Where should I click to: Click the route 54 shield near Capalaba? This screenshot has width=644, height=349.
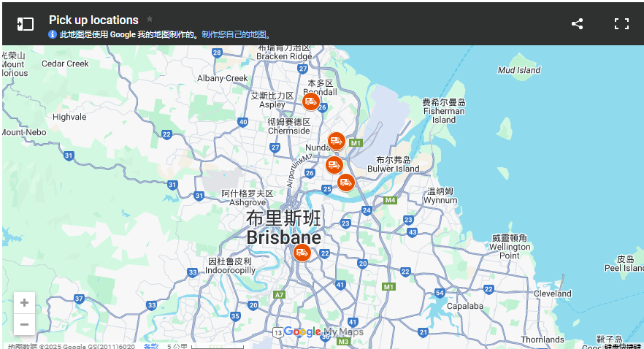pos(440,293)
